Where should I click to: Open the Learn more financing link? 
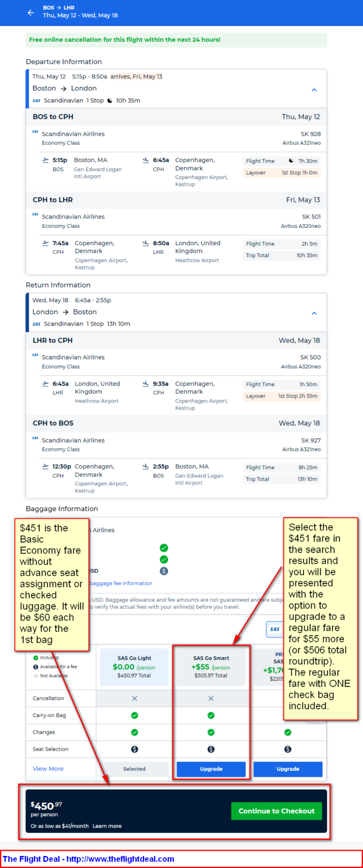point(107,826)
